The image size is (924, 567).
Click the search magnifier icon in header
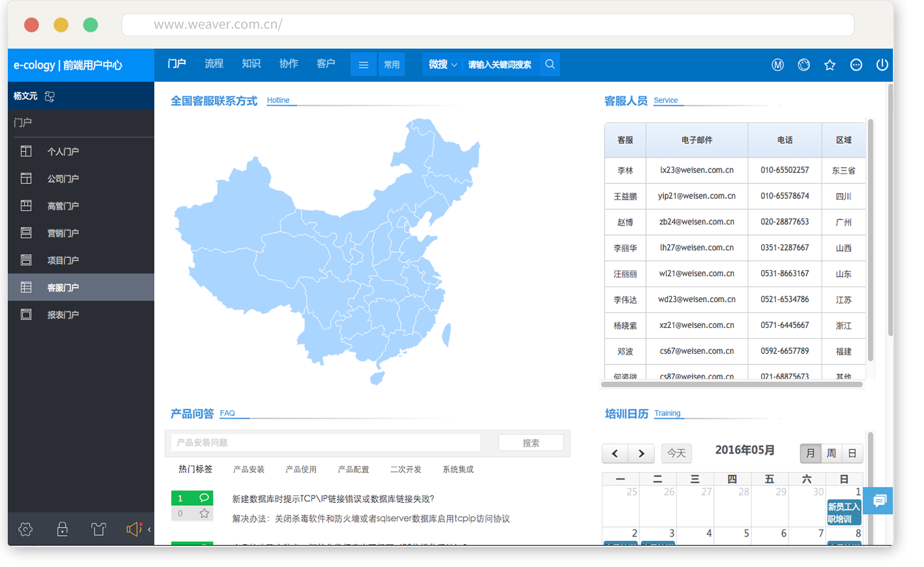pos(550,64)
